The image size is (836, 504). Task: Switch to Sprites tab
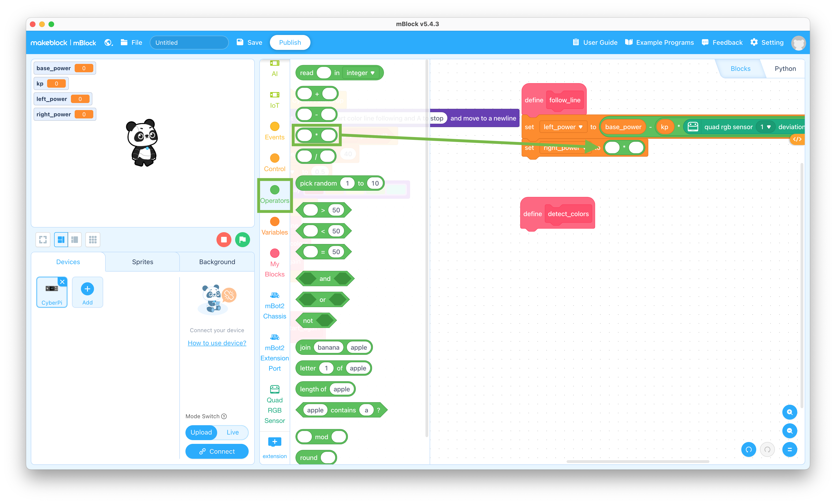[142, 262]
